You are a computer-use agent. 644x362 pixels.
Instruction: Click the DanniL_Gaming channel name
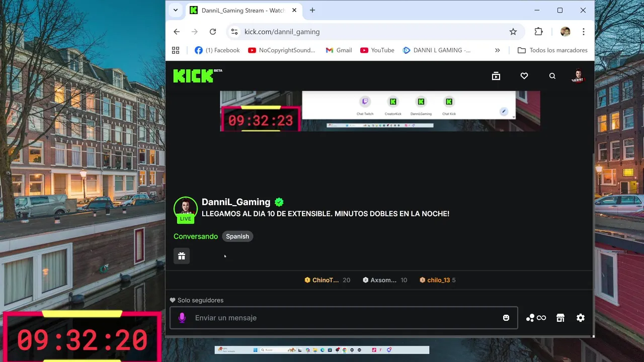tap(236, 202)
